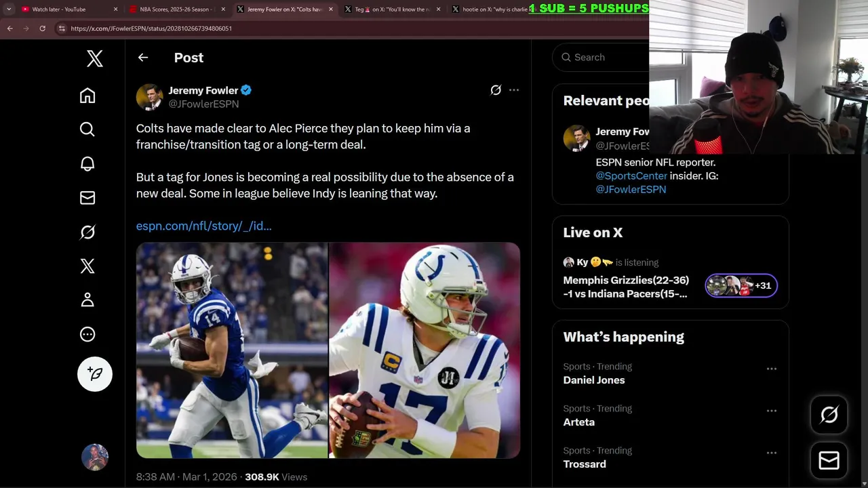Click the +31 listeners badge
868x488 pixels.
(741, 285)
